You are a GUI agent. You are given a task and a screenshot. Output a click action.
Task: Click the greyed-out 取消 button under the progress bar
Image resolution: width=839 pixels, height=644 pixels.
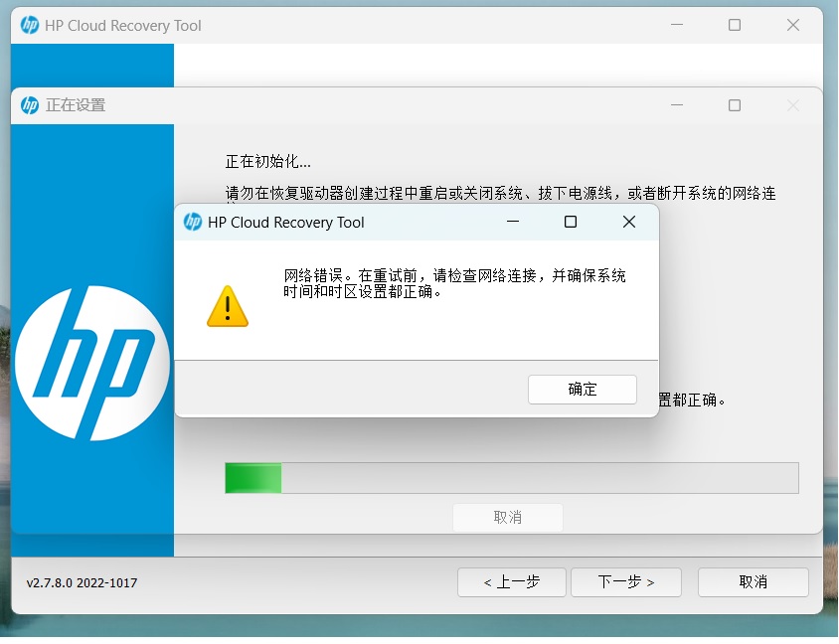point(508,518)
